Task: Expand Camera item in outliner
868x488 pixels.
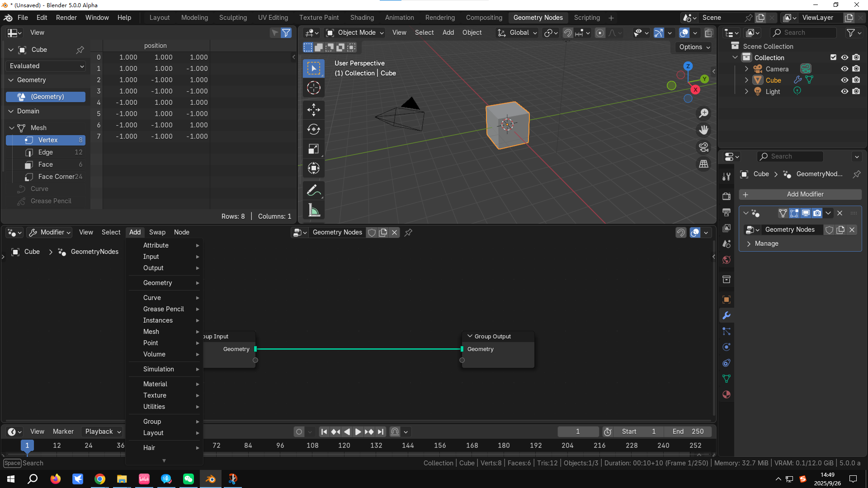Action: tap(746, 69)
